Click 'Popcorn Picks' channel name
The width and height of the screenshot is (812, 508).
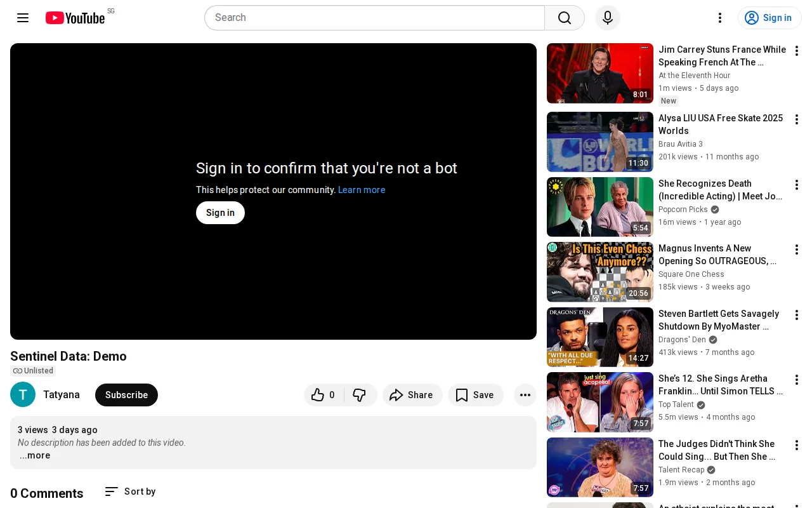pyautogui.click(x=683, y=210)
